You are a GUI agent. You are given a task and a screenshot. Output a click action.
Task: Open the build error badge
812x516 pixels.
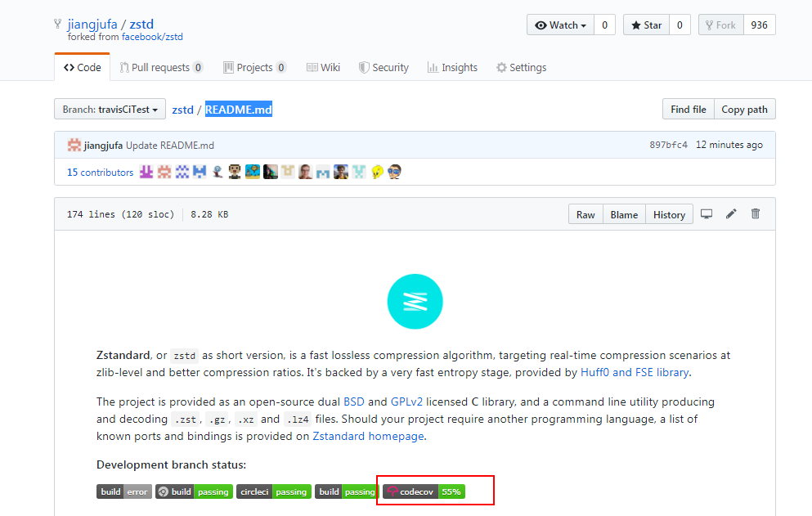click(x=123, y=491)
